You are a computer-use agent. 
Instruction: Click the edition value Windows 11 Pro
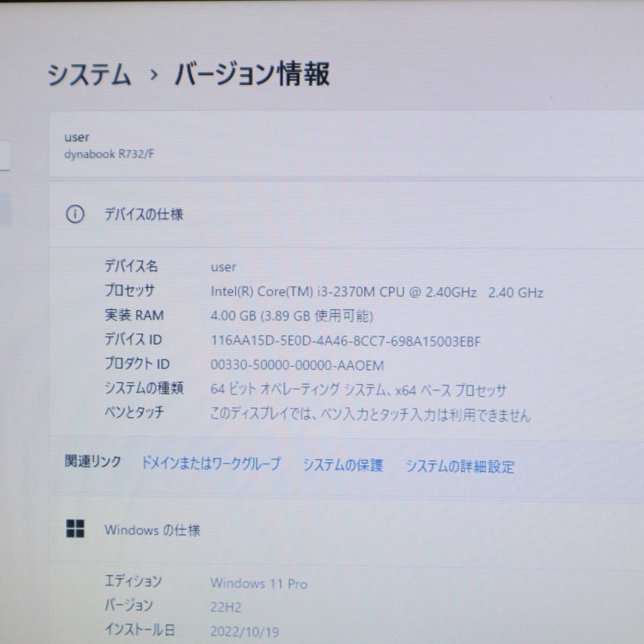coord(259,583)
